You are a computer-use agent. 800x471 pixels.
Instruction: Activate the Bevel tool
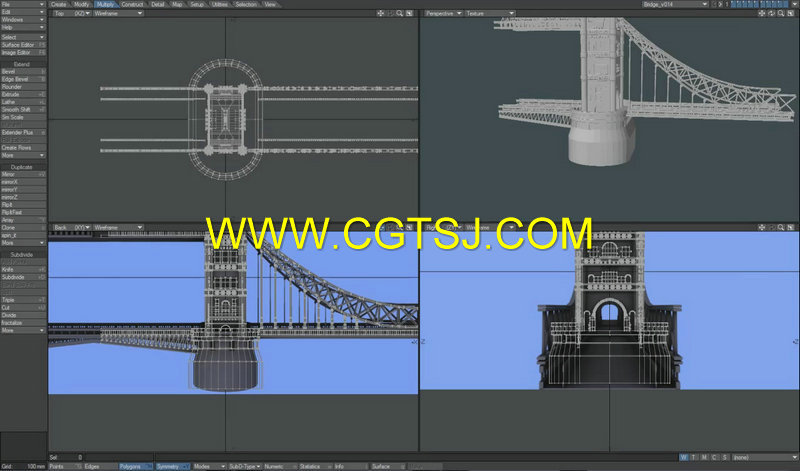click(23, 72)
